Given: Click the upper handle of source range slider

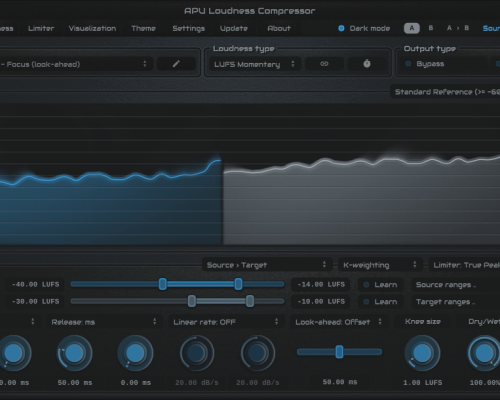Looking at the screenshot, I should click(238, 284).
